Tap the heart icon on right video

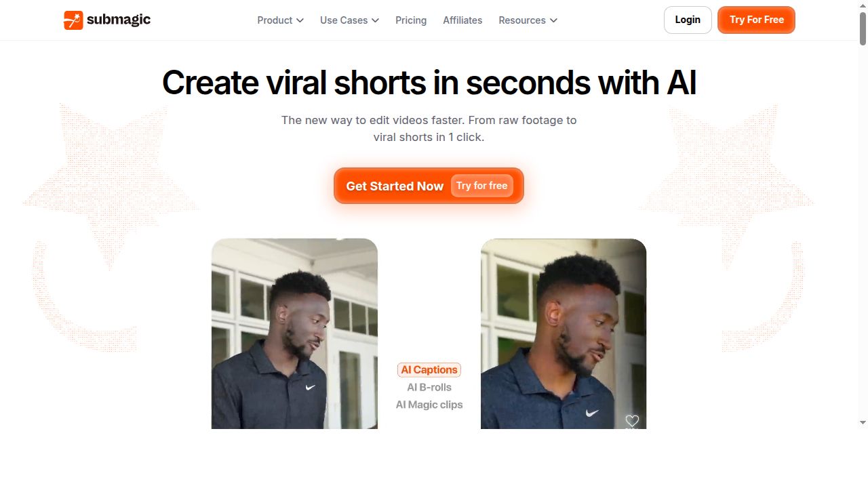(x=632, y=421)
